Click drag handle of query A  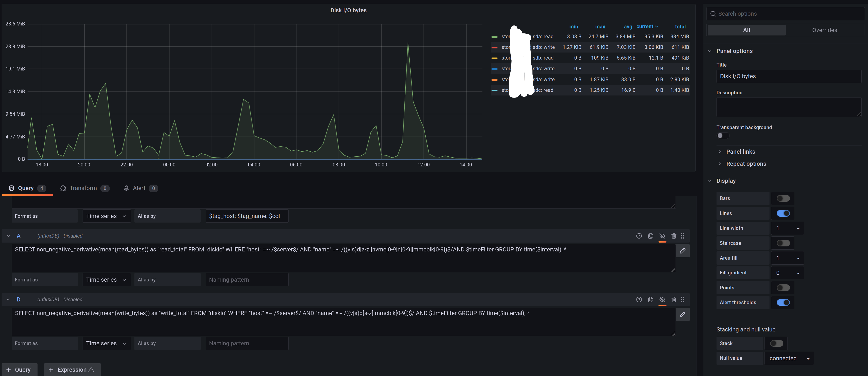pyautogui.click(x=682, y=236)
